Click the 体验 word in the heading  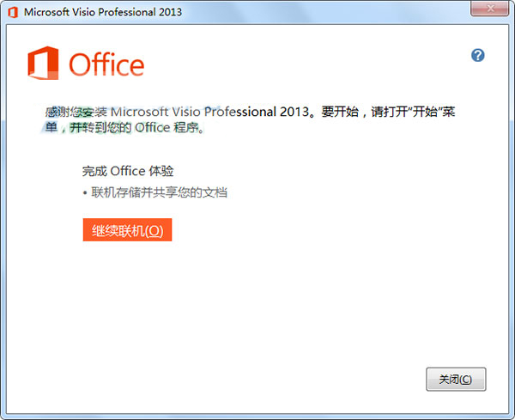tap(161, 171)
